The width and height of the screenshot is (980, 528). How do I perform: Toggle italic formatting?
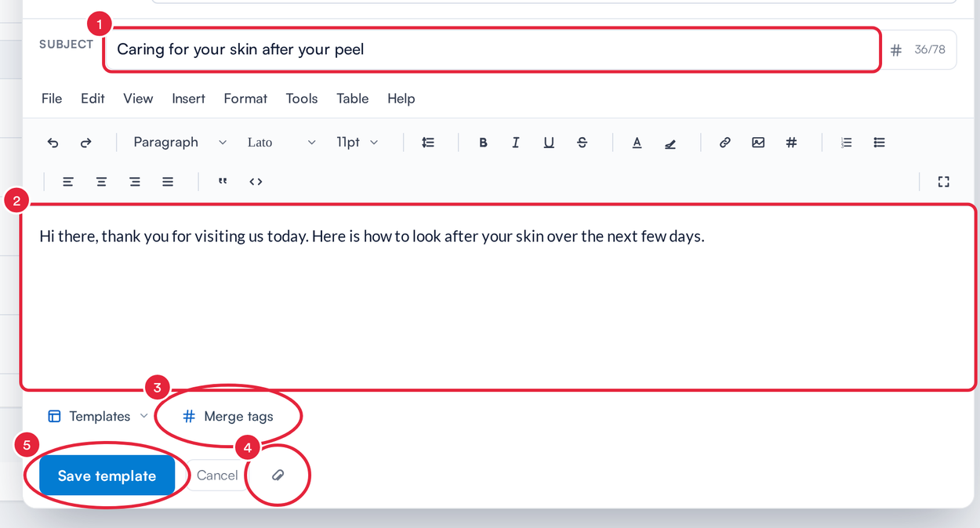coord(516,143)
